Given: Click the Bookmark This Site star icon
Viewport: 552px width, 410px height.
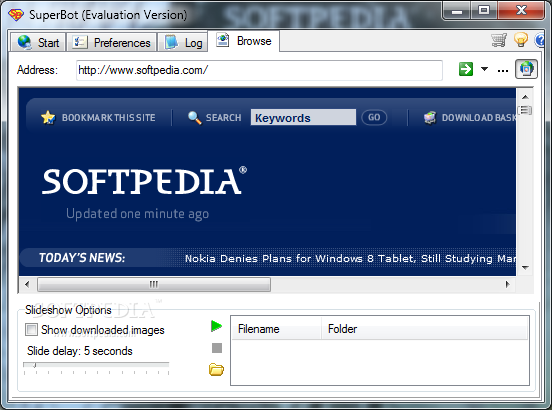Looking at the screenshot, I should [48, 118].
